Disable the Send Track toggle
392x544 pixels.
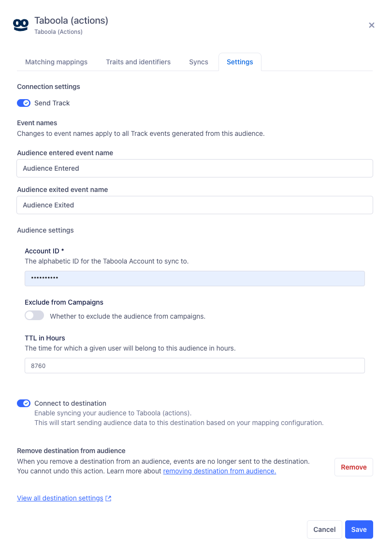tap(24, 103)
